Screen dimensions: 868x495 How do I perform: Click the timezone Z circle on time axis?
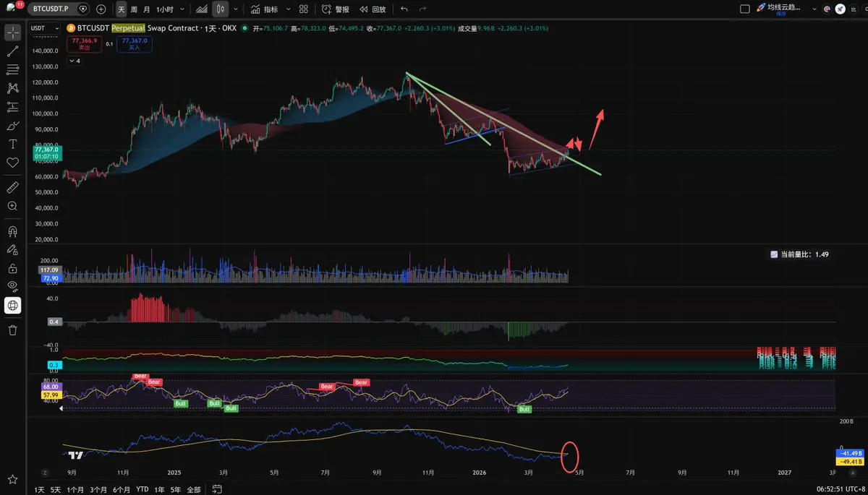point(45,472)
